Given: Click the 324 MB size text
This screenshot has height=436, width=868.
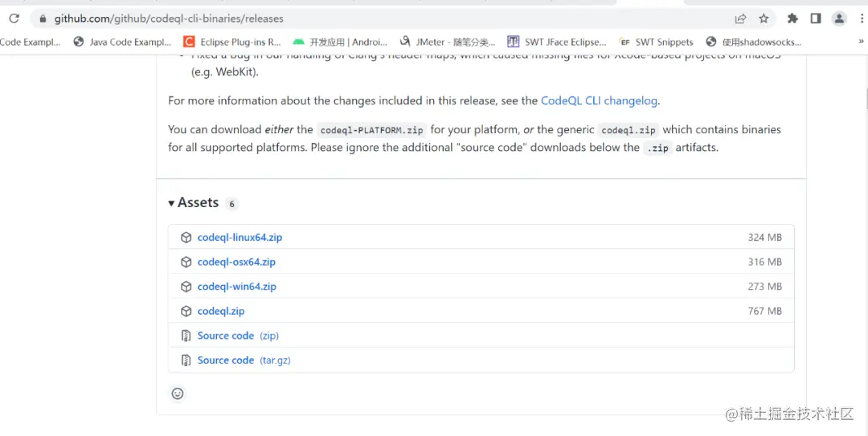Looking at the screenshot, I should tap(765, 238).
